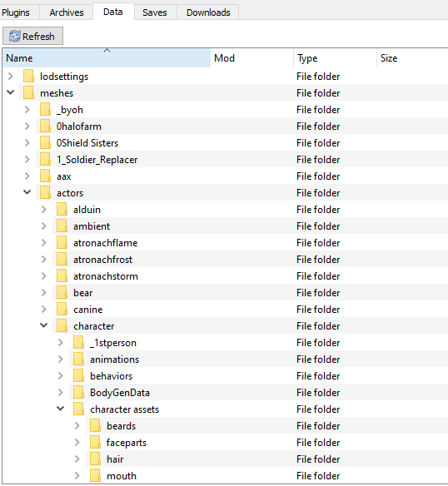Image resolution: width=448 pixels, height=486 pixels.
Task: Expand the atronachfrost folder node
Action: tap(44, 260)
